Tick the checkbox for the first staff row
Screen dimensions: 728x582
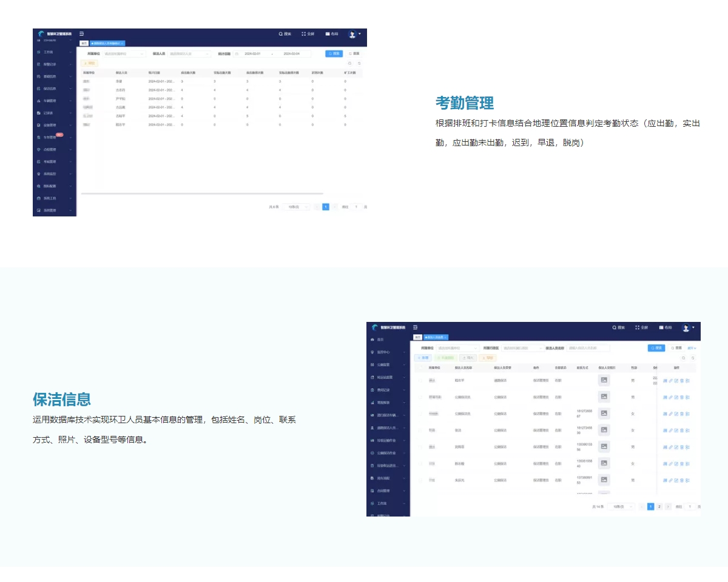[420, 381]
